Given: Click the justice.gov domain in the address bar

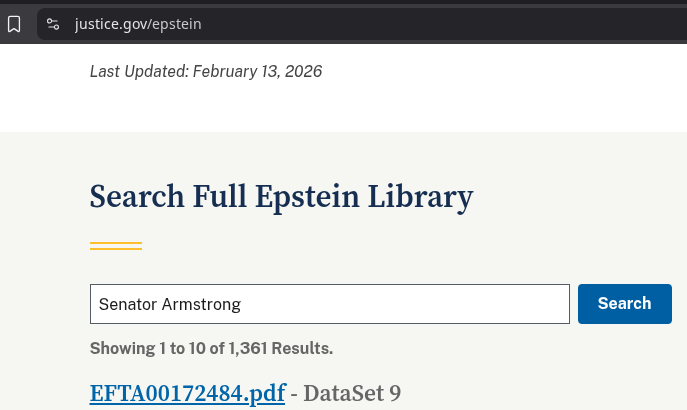Looking at the screenshot, I should (x=110, y=24).
